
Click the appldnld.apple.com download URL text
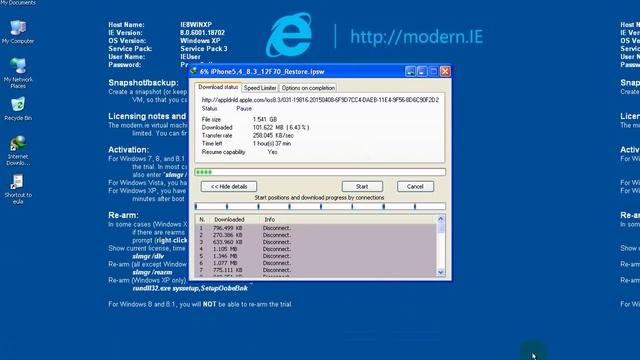(320, 100)
